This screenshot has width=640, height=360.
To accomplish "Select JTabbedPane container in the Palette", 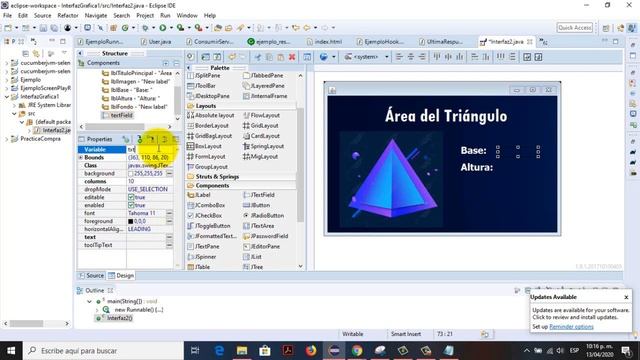I will click(263, 76).
